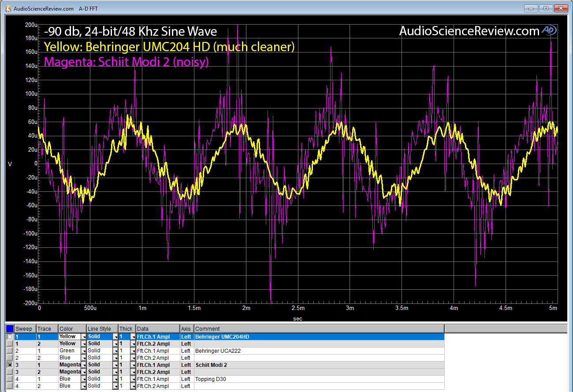Click the Data column header
Viewport: 573px width, 392px height.
coord(158,329)
